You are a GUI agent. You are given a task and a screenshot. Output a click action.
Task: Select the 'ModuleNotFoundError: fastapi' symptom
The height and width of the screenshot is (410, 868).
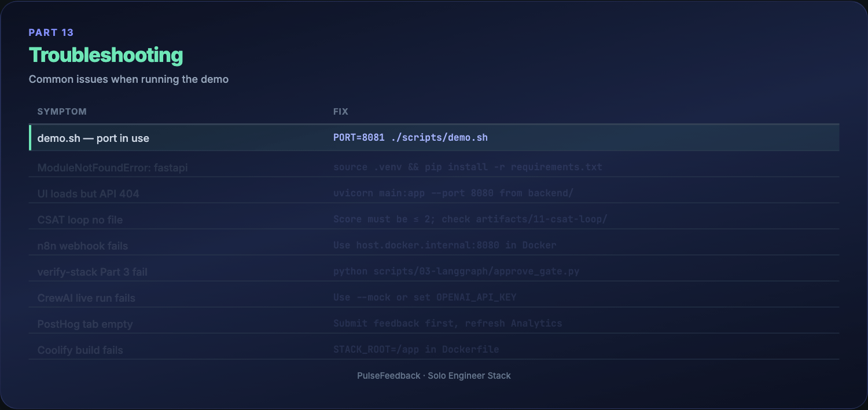[112, 167]
